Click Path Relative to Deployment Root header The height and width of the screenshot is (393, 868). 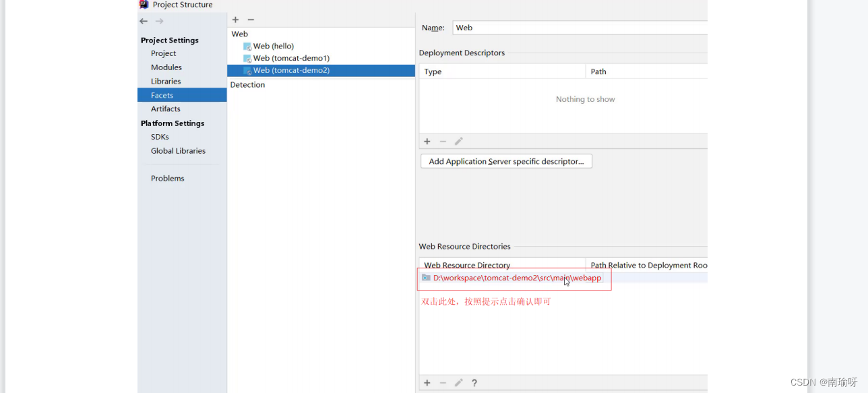point(647,265)
